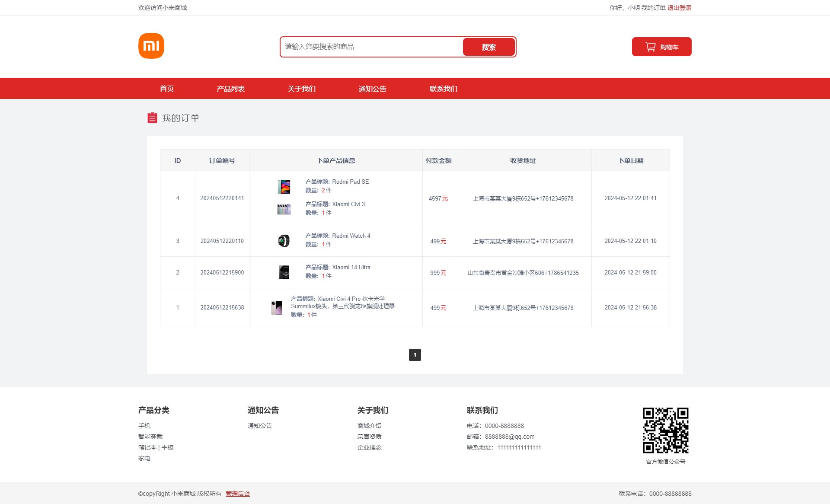
Task: Click the 我的订单 link in top bar
Action: pos(653,8)
